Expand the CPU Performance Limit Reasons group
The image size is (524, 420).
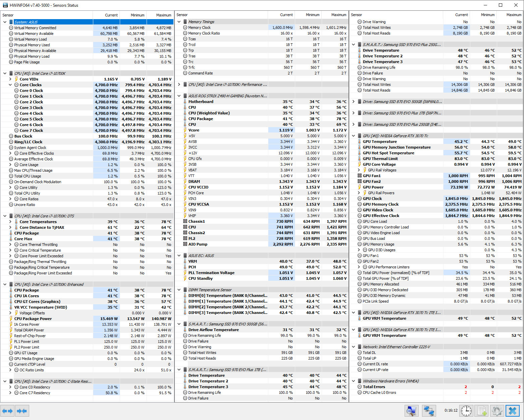179,85
